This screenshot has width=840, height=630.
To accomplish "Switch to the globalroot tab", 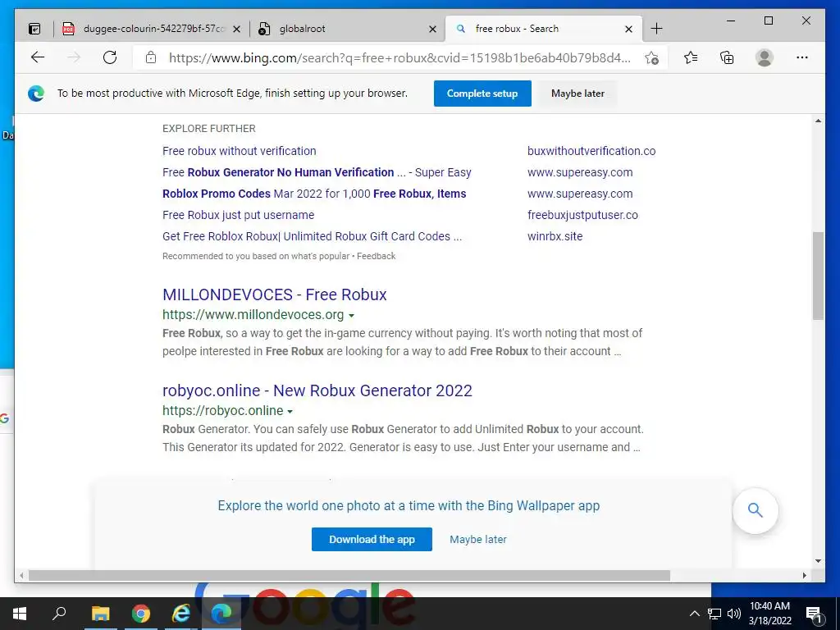I will [x=347, y=29].
